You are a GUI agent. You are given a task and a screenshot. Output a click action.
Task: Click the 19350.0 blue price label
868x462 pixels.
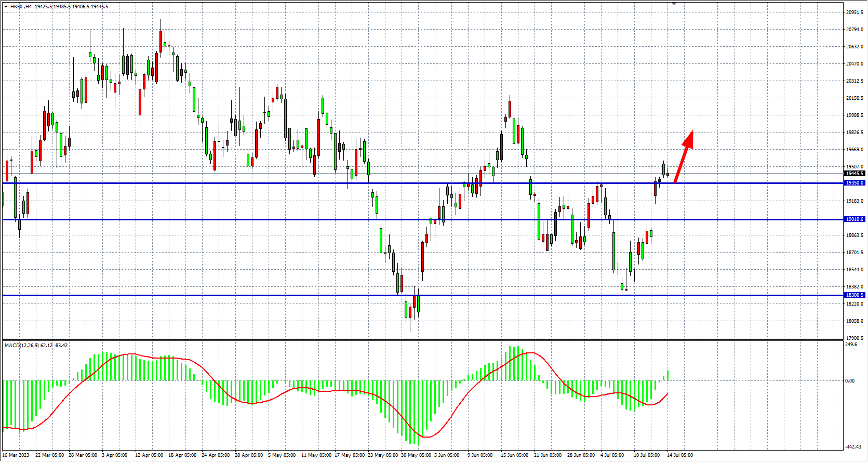[854, 183]
